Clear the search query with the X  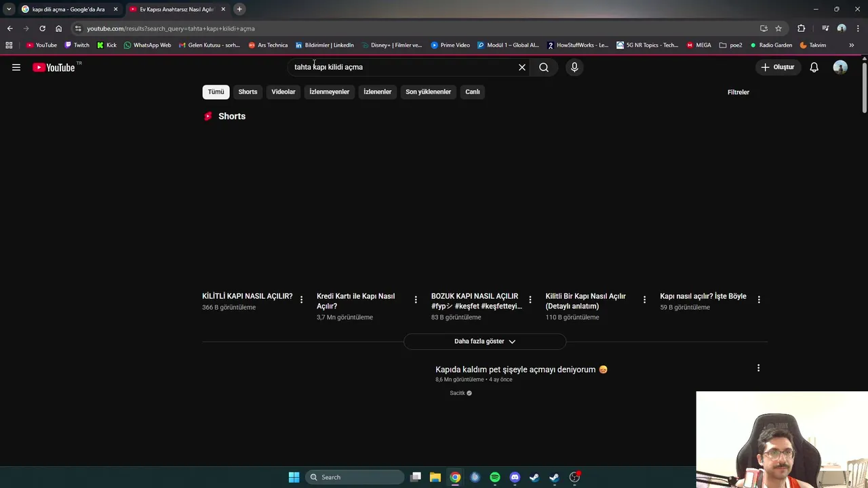522,67
